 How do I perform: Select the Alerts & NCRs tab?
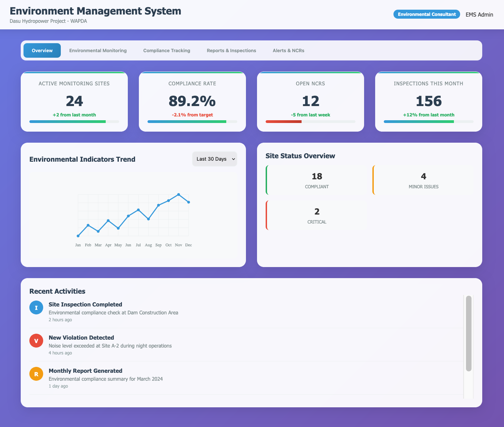(x=288, y=50)
